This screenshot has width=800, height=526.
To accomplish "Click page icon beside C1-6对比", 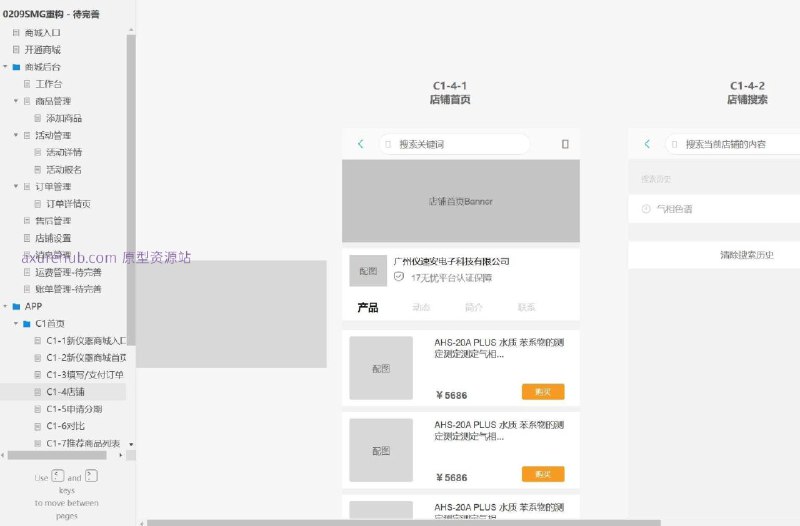I will pyautogui.click(x=38, y=426).
